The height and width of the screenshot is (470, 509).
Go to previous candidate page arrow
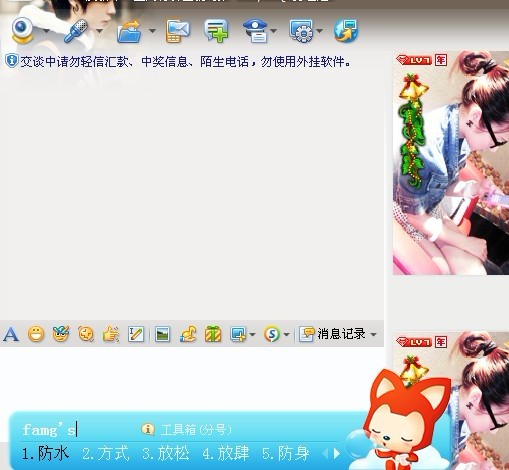pos(326,454)
